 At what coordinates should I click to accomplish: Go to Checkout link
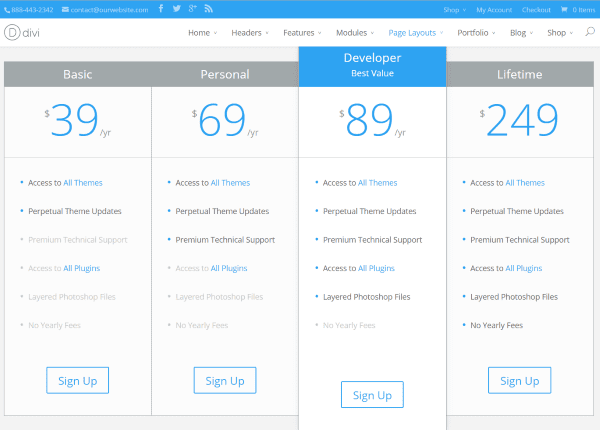(536, 10)
